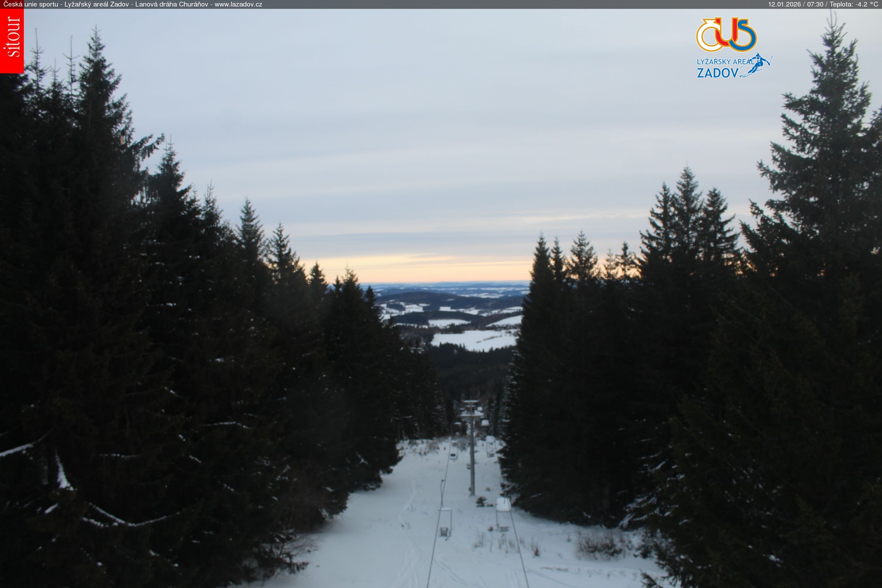Open the www.lazadov.cz link in the header

point(238,4)
